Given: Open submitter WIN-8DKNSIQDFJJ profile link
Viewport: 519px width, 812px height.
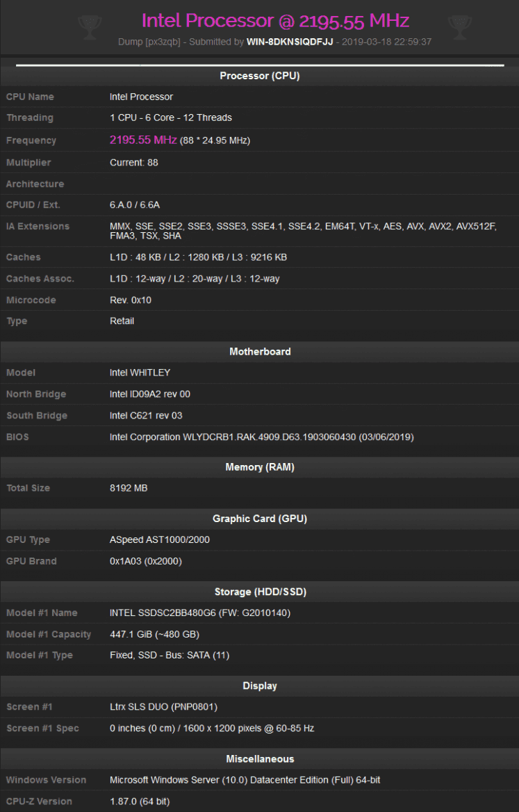Looking at the screenshot, I should 290,42.
